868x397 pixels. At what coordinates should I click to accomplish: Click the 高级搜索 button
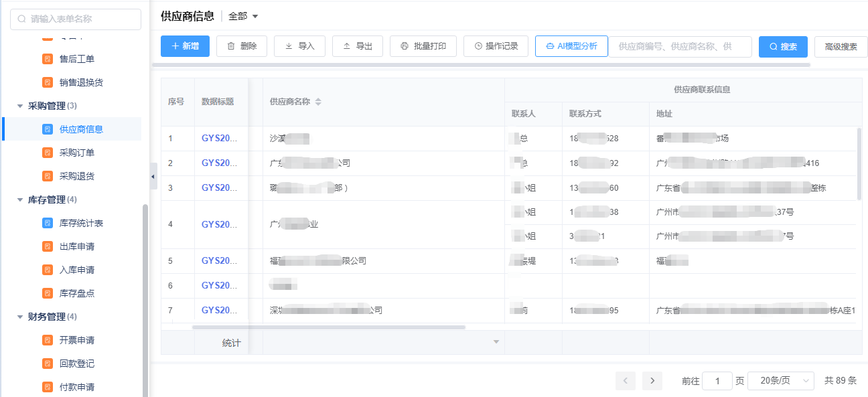point(841,46)
